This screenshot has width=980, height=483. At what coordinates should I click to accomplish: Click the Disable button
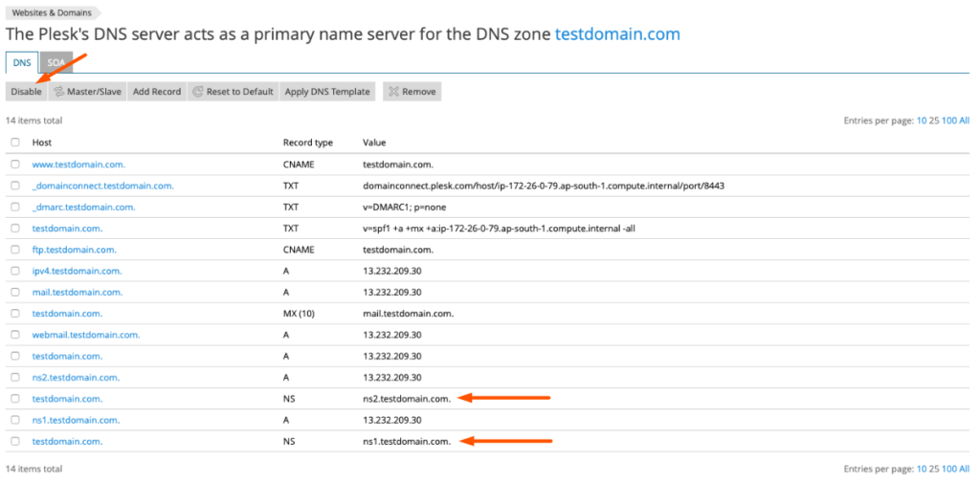coord(26,91)
